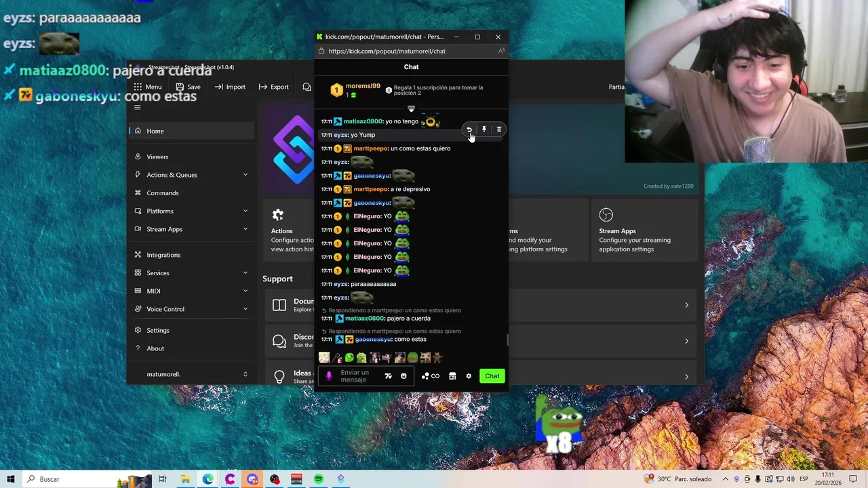Expand the Stream Apps section in sidebar
The height and width of the screenshot is (488, 868).
[191, 229]
